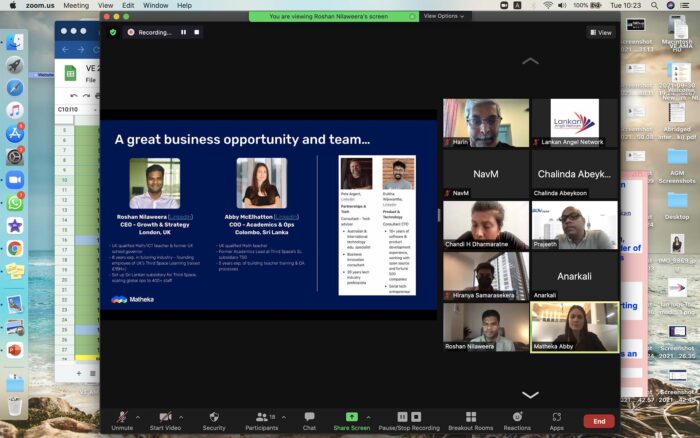The image size is (700, 438).
Task: Open the Zoom Apps panel
Action: pos(556,420)
